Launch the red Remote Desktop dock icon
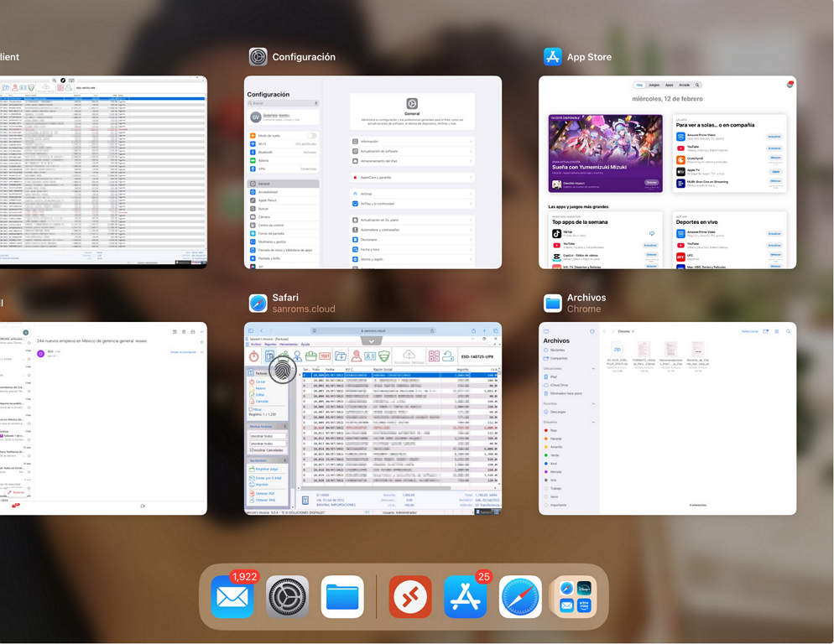 pyautogui.click(x=410, y=596)
